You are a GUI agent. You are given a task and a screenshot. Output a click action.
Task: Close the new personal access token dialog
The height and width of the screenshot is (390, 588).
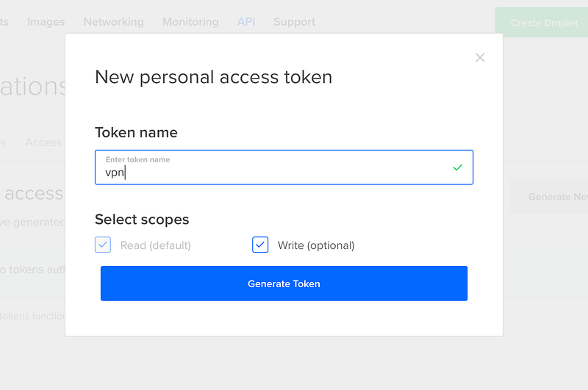click(x=480, y=57)
